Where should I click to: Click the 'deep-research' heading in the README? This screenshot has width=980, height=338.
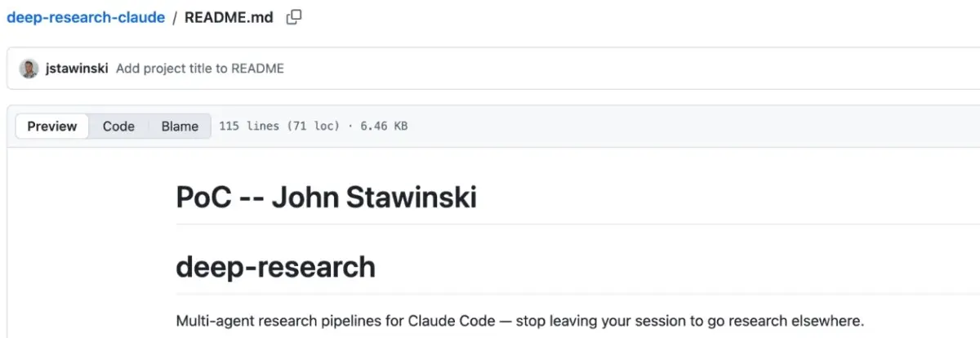(x=275, y=267)
